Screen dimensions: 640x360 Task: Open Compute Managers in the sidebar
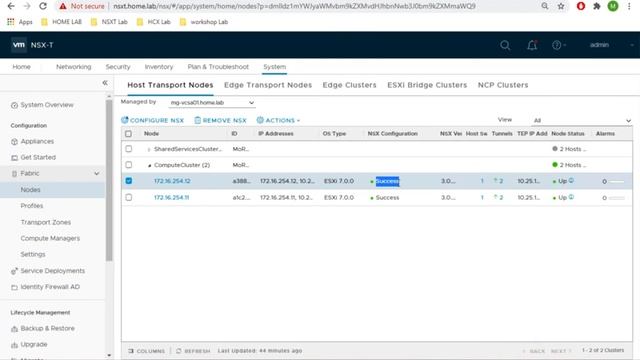tap(50, 238)
